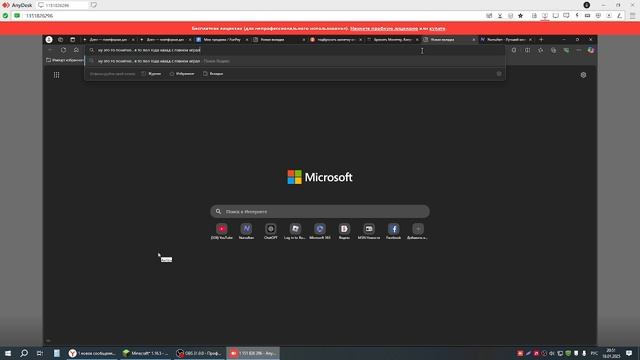Click the AnyDesk whiteboard pencil icon

point(619,16)
